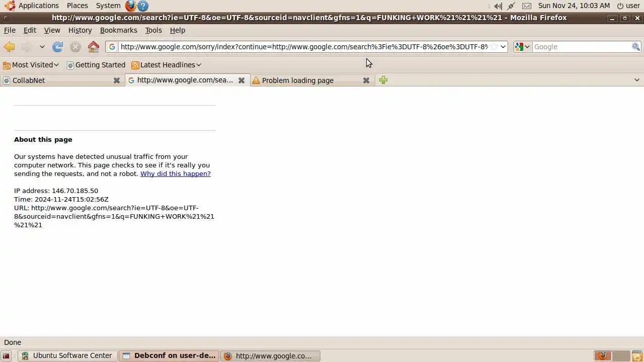Switch to Debconf on user-de... taskbar window
Image resolution: width=644 pixels, height=362 pixels.
170,356
